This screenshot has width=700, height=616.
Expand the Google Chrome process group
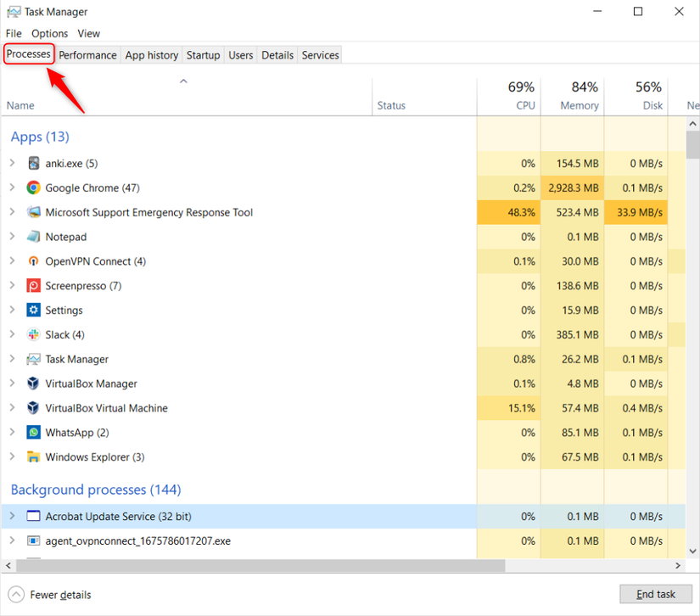[x=14, y=188]
